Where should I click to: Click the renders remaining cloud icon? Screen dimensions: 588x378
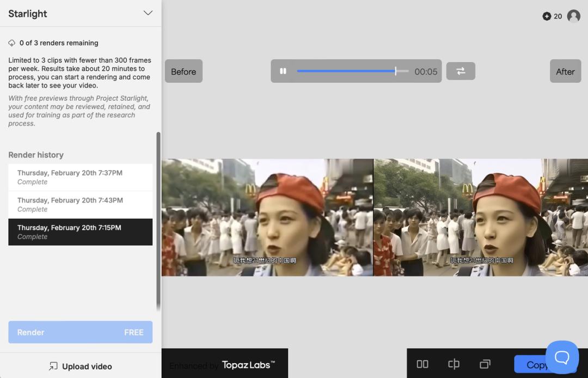(x=12, y=43)
